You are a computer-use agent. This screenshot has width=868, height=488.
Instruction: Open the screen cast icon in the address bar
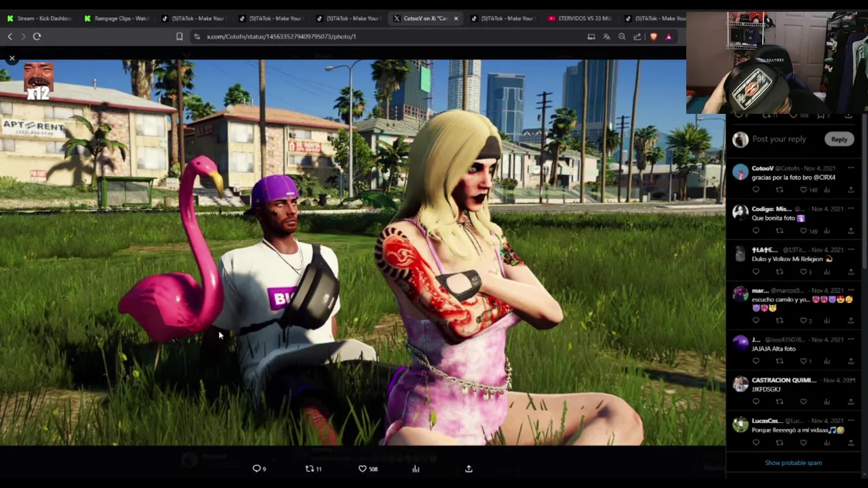pyautogui.click(x=591, y=37)
